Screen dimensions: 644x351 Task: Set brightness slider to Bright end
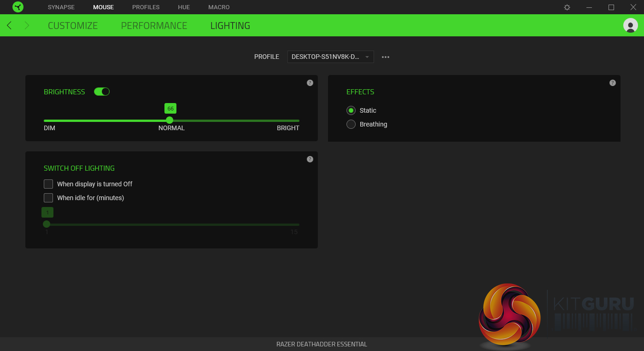click(x=299, y=121)
